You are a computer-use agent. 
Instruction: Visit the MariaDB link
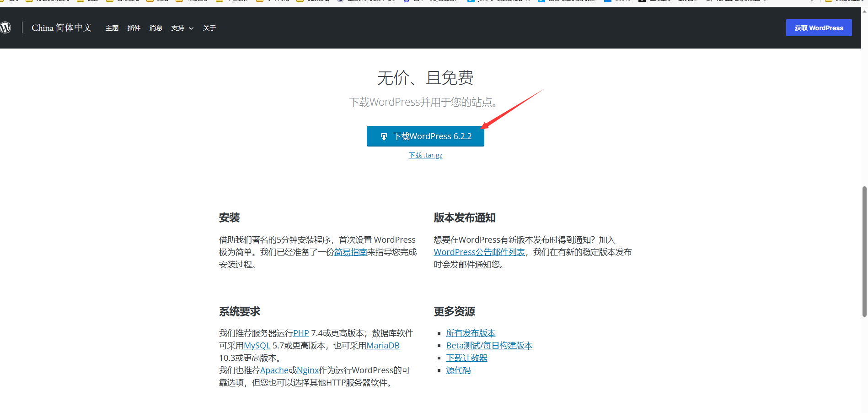click(x=383, y=346)
